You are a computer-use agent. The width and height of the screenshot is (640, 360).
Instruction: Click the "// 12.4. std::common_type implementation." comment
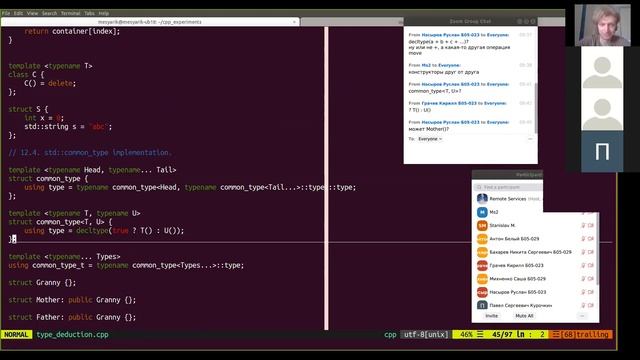pos(90,153)
